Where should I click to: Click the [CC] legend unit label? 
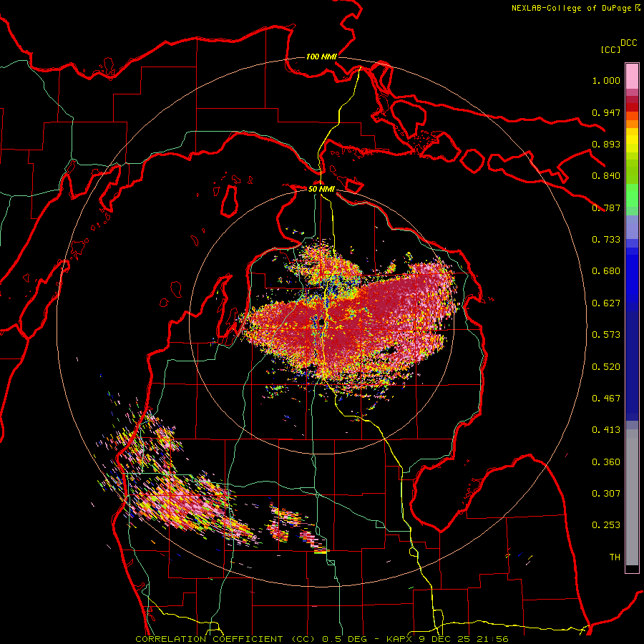tap(611, 49)
